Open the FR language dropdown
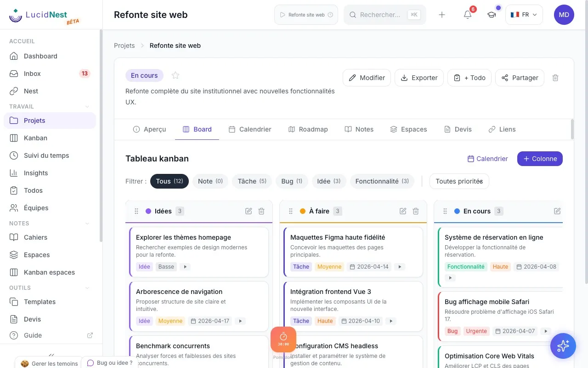 coord(524,15)
